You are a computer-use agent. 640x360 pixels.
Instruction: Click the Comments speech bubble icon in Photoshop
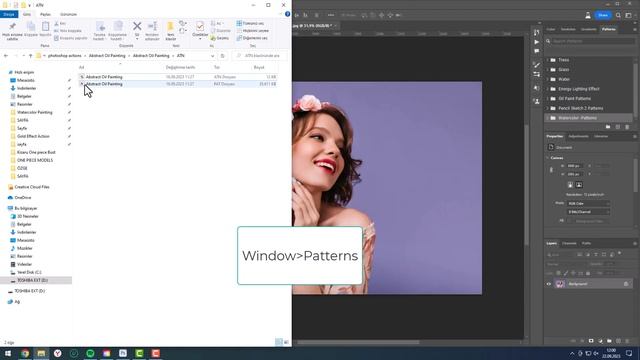[536, 51]
